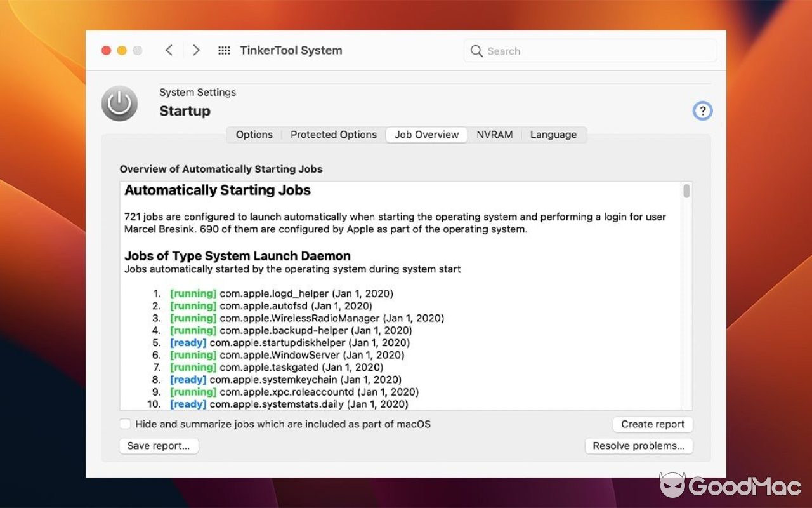Switch to the Language tab
The height and width of the screenshot is (508, 812).
(553, 135)
